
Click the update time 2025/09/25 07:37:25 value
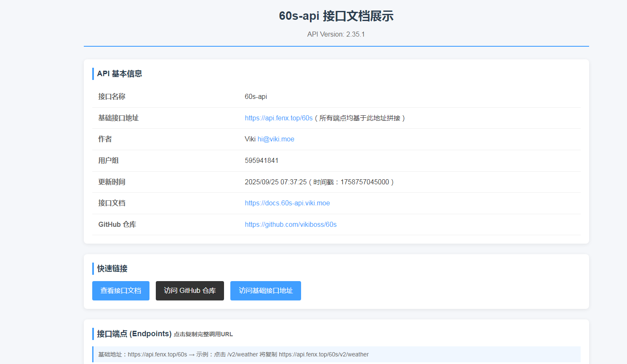pyautogui.click(x=276, y=182)
